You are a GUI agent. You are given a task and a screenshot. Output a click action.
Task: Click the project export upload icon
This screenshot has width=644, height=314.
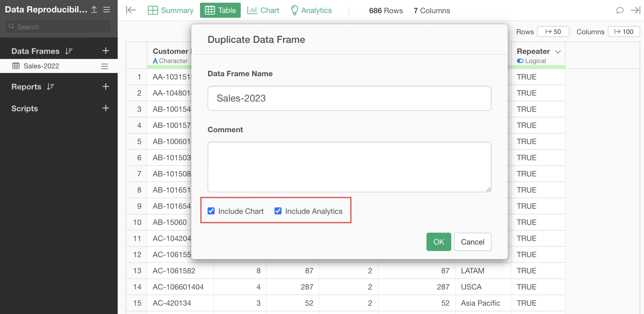tap(94, 10)
